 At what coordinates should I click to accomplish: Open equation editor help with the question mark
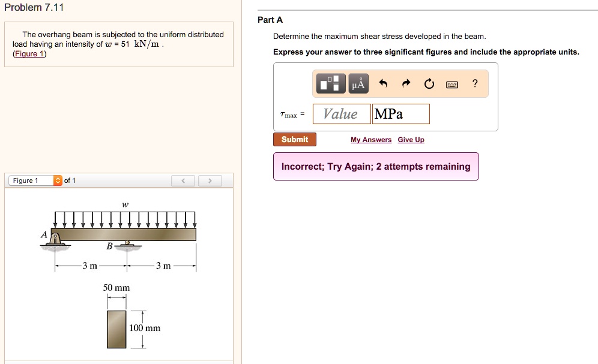pyautogui.click(x=474, y=84)
